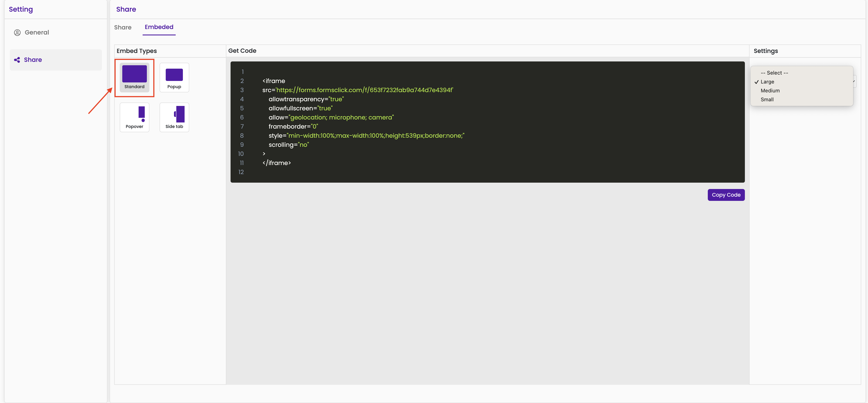Select the Popup embed type
868x403 pixels.
tap(174, 78)
